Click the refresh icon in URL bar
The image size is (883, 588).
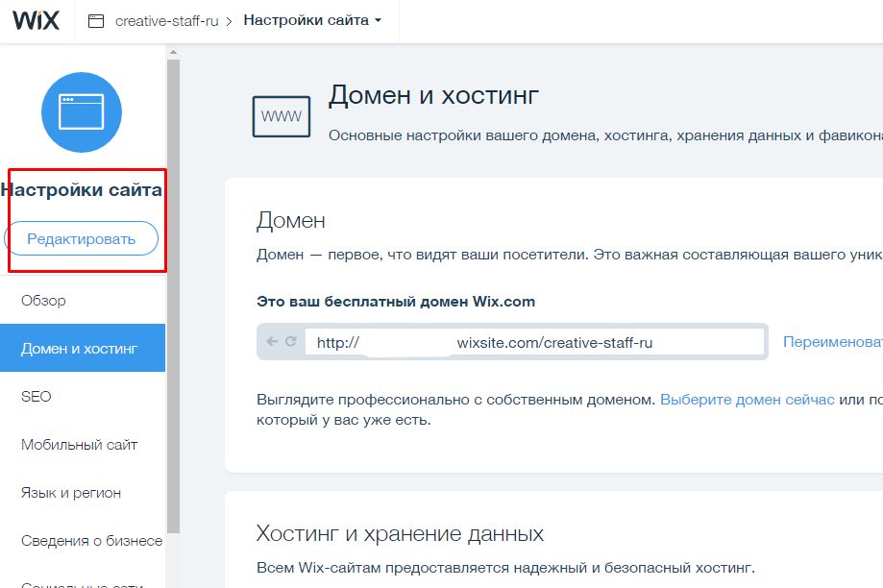tap(290, 341)
